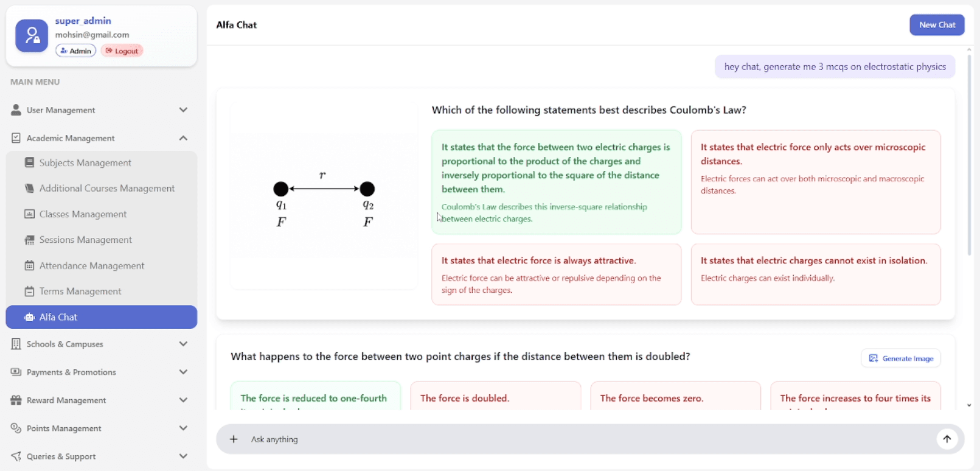Click the Ask anything input field
The width and height of the screenshot is (980, 471).
click(584, 439)
